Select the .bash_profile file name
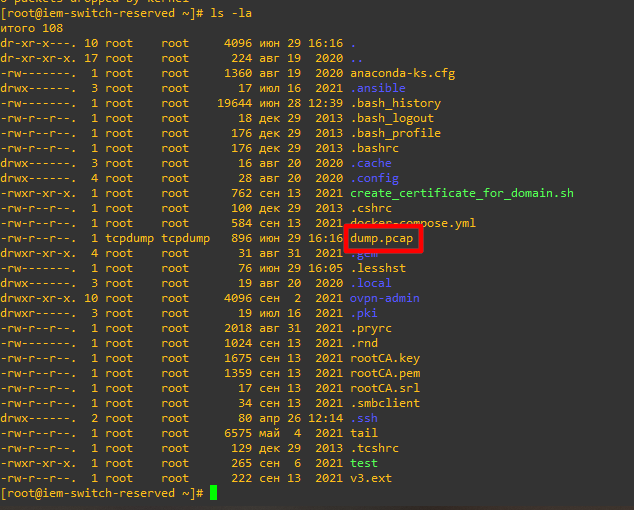Viewport: 634px width, 510px height. [395, 133]
